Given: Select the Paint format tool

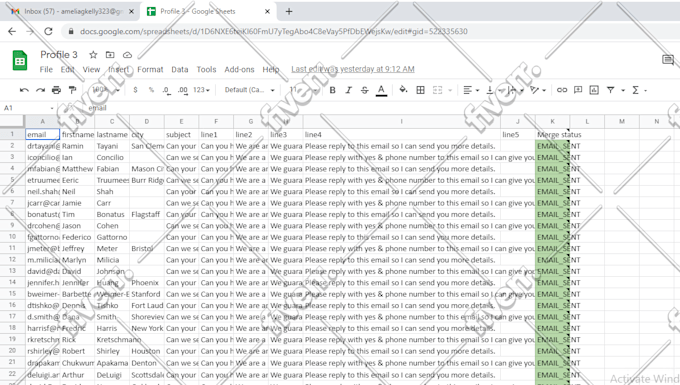Looking at the screenshot, I should point(72,90).
